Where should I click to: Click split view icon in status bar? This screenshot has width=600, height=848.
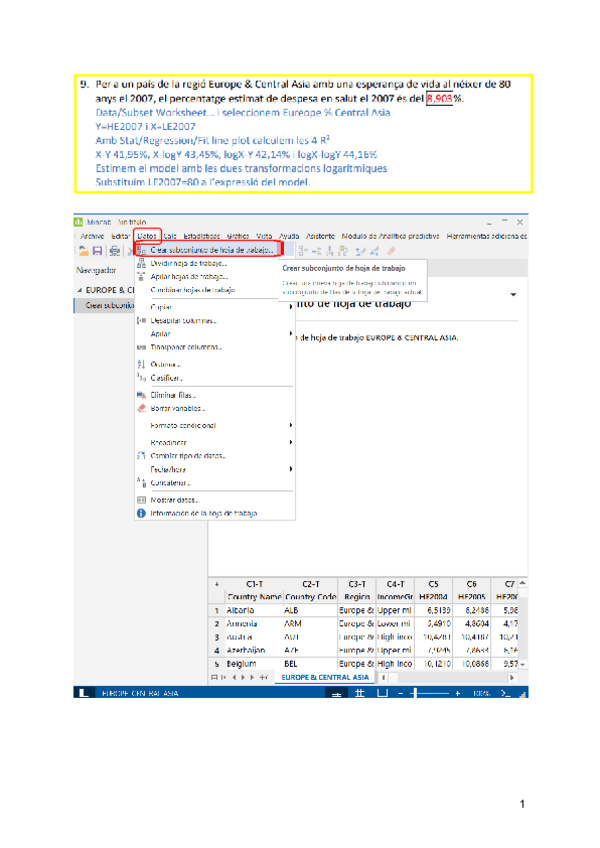(336, 694)
